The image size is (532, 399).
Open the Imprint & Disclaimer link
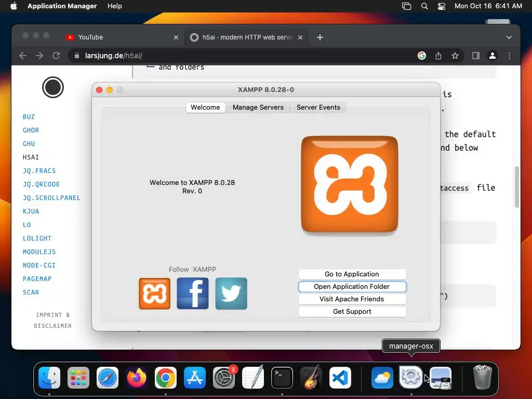53,320
